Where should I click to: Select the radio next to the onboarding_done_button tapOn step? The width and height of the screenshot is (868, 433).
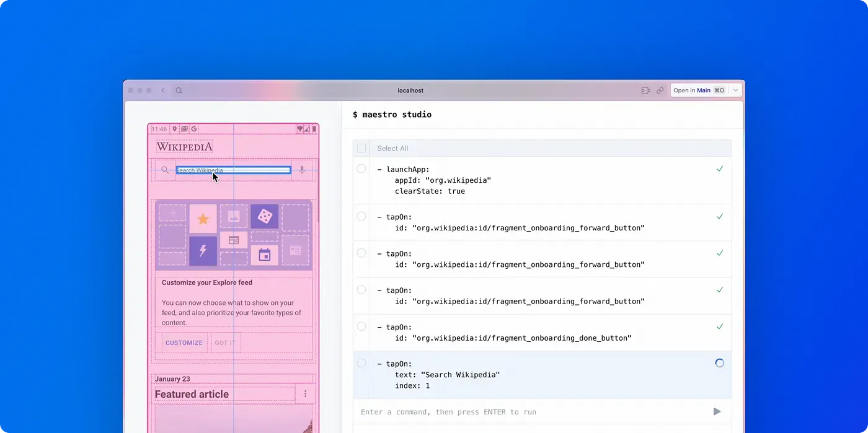coord(361,326)
